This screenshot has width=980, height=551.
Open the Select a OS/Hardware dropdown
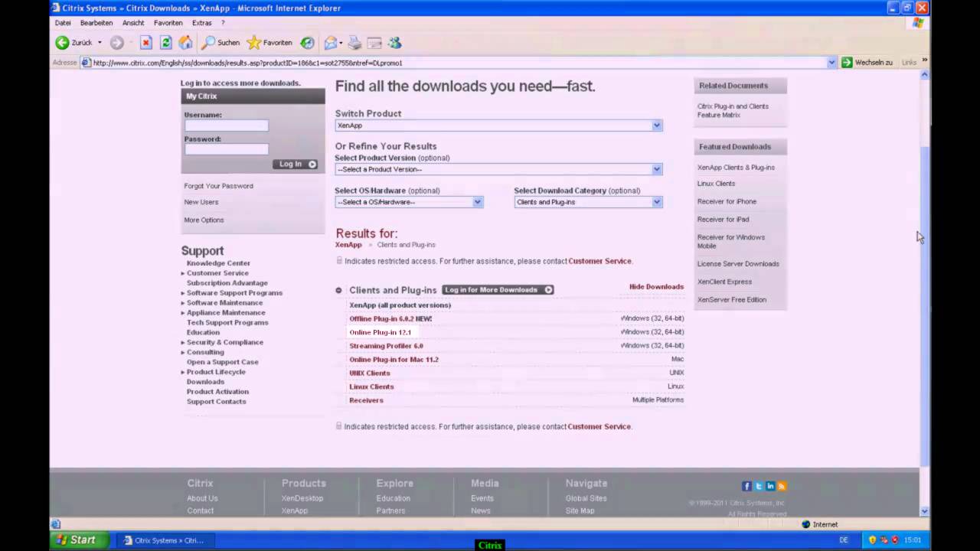coord(409,202)
